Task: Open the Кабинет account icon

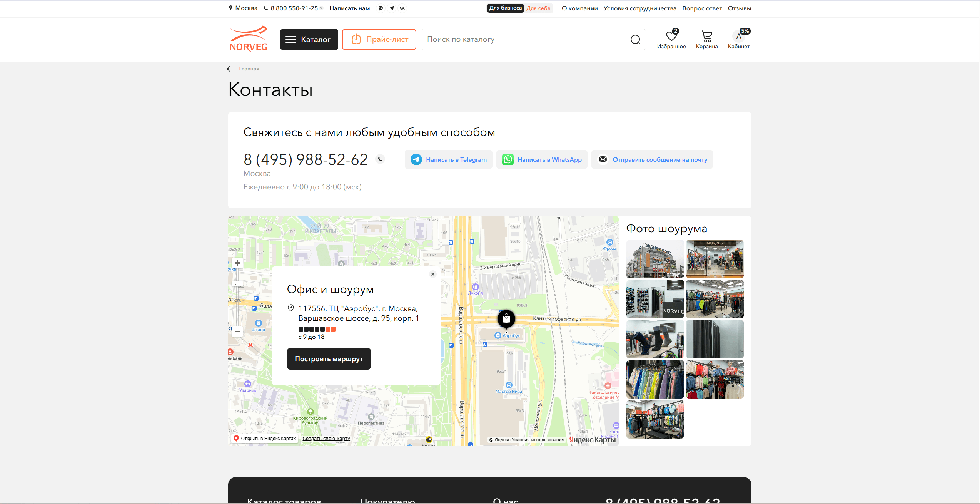Action: pos(738,37)
